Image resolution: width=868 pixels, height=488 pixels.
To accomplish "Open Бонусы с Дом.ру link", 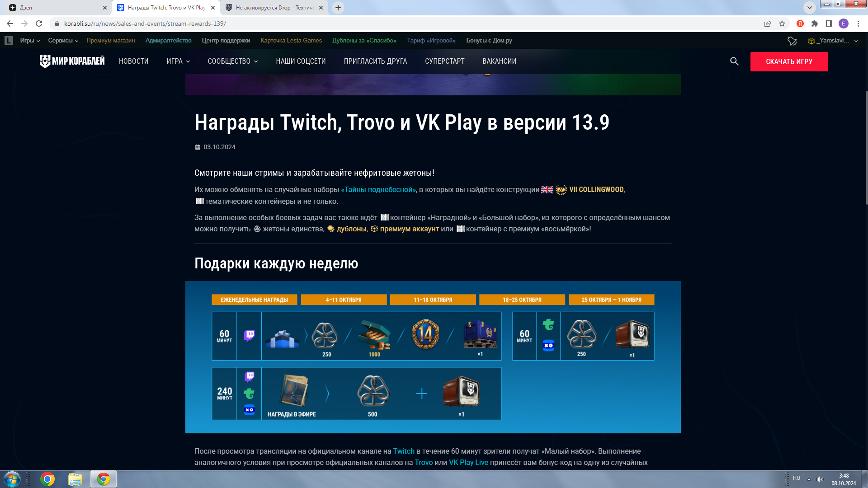I will click(x=489, y=40).
